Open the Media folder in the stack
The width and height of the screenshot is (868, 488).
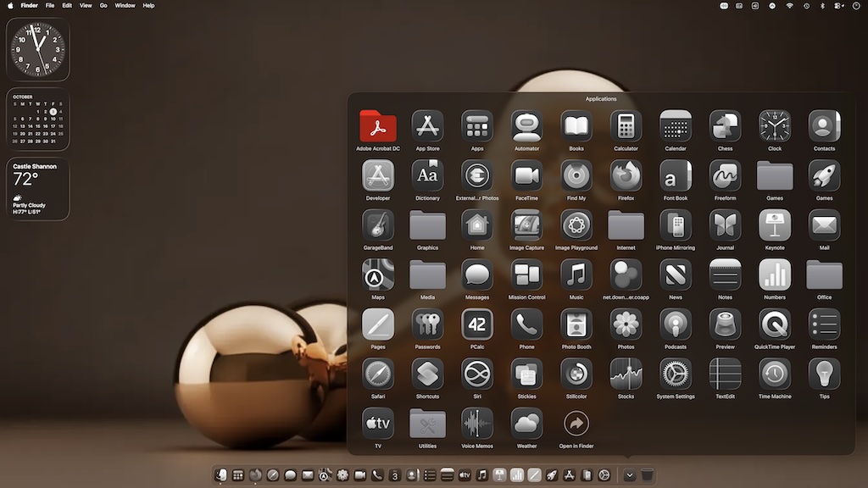point(427,275)
